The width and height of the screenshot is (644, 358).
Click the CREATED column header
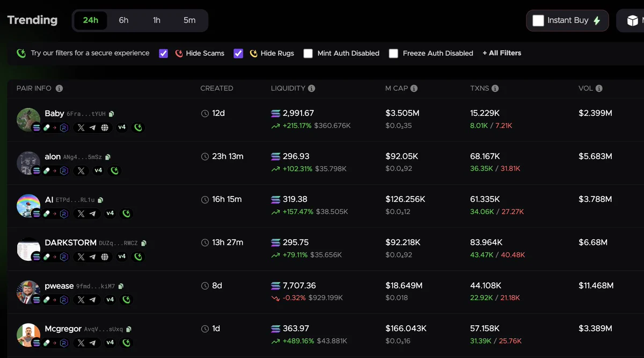click(217, 88)
